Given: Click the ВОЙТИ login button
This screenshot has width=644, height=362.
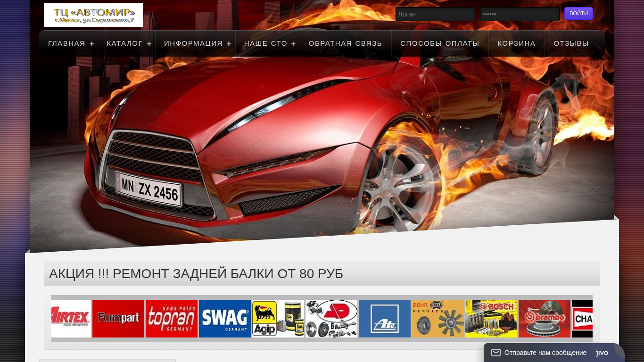Looking at the screenshot, I should tap(578, 14).
